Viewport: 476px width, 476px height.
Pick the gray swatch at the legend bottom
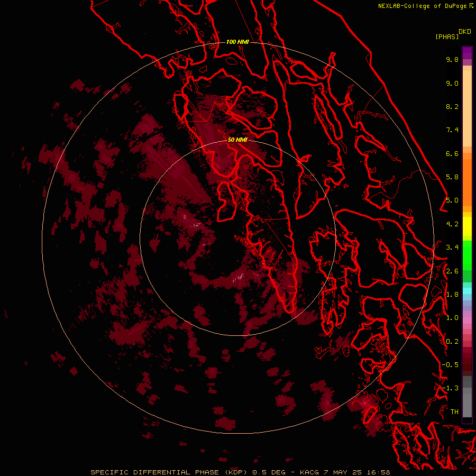[x=467, y=405]
